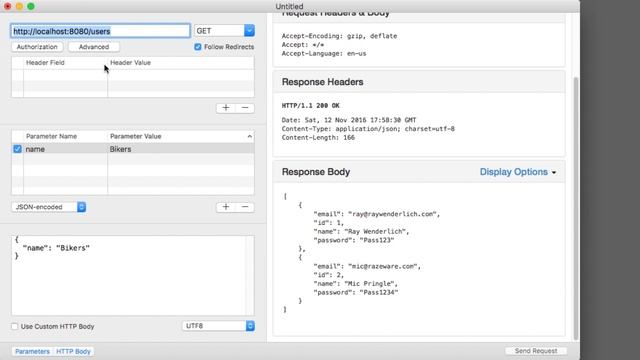Open the Display Options menu
Image resolution: width=640 pixels, height=360 pixels.
[x=518, y=172]
